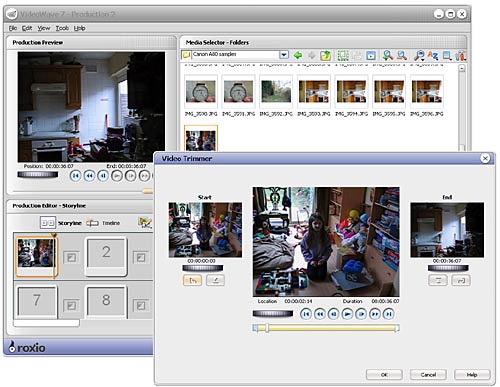The image size is (500, 387).
Task: Click the orange set-start-marker button
Action: [x=193, y=280]
